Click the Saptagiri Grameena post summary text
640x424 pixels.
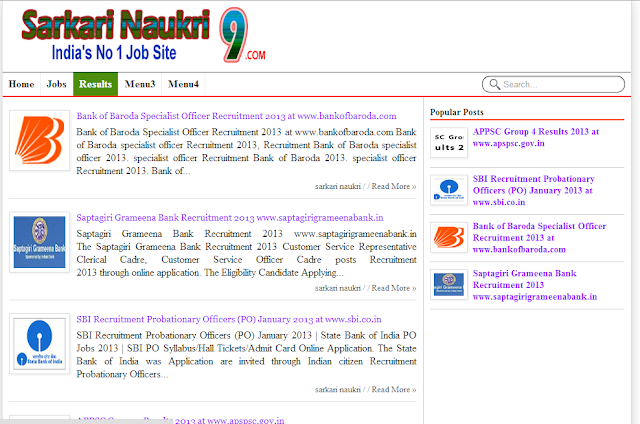(246, 253)
